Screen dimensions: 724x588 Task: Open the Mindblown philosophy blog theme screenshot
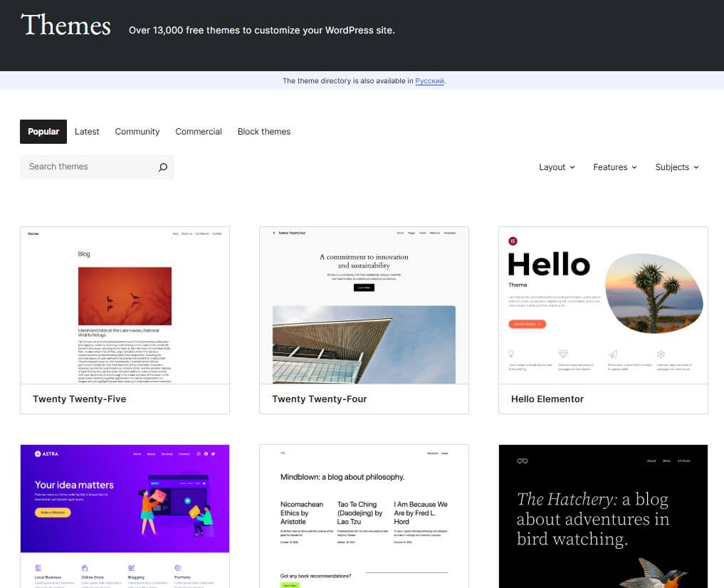coord(364,516)
